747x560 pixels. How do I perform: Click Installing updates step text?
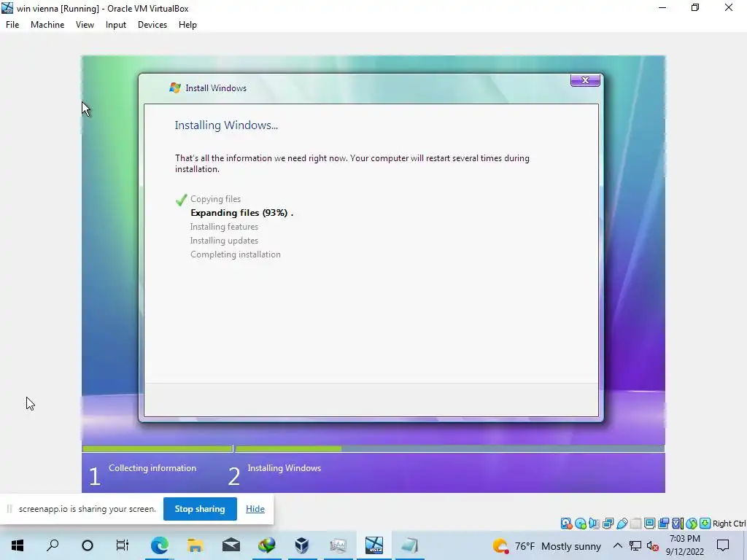tap(224, 241)
